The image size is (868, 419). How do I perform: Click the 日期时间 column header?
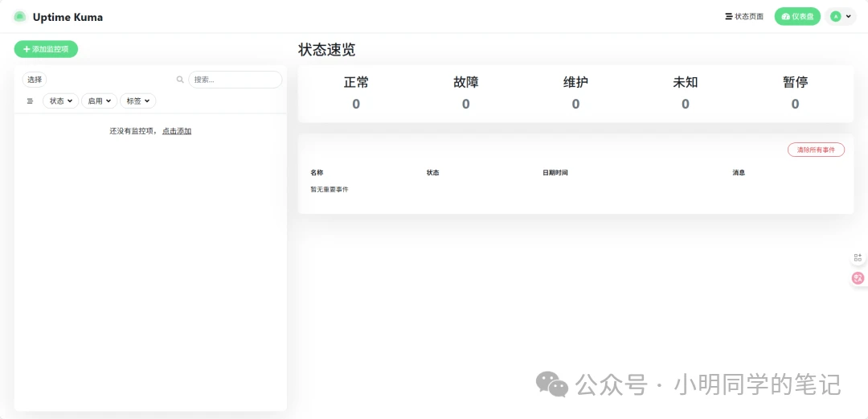[555, 172]
